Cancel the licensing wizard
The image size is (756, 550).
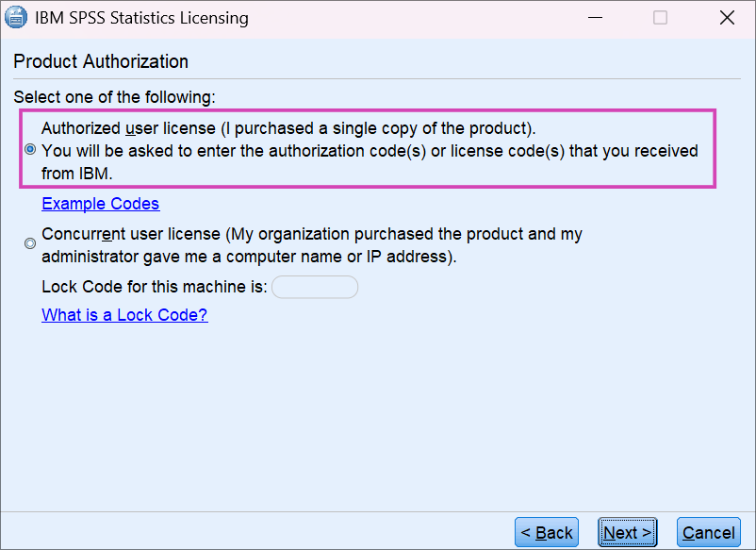pos(708,532)
